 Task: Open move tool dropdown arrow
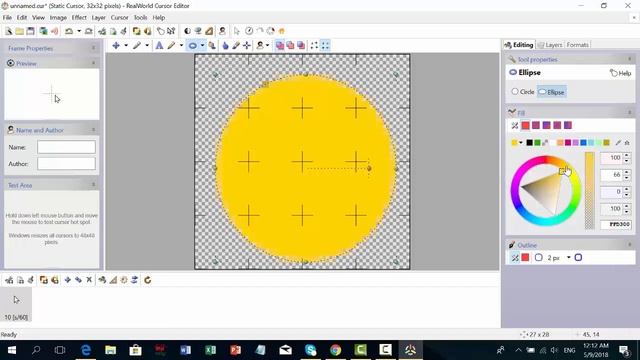coord(126,46)
